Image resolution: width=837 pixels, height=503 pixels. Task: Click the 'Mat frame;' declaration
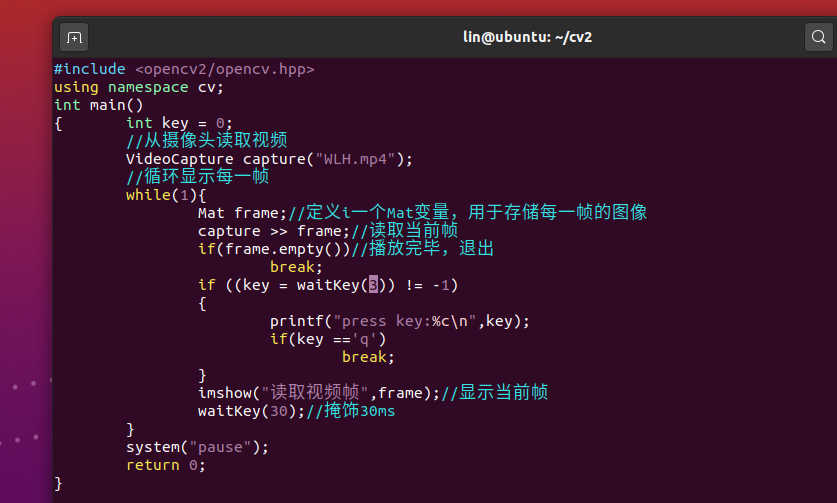coord(242,213)
